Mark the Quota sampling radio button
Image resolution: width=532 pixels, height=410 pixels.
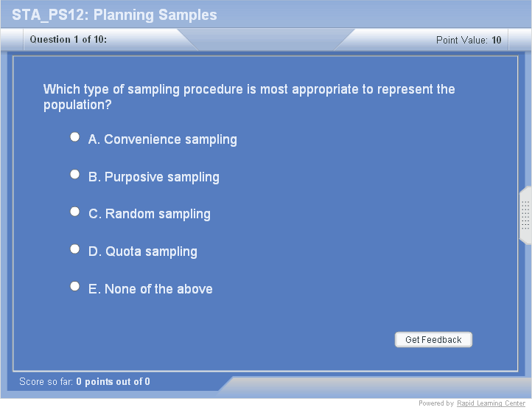point(74,249)
